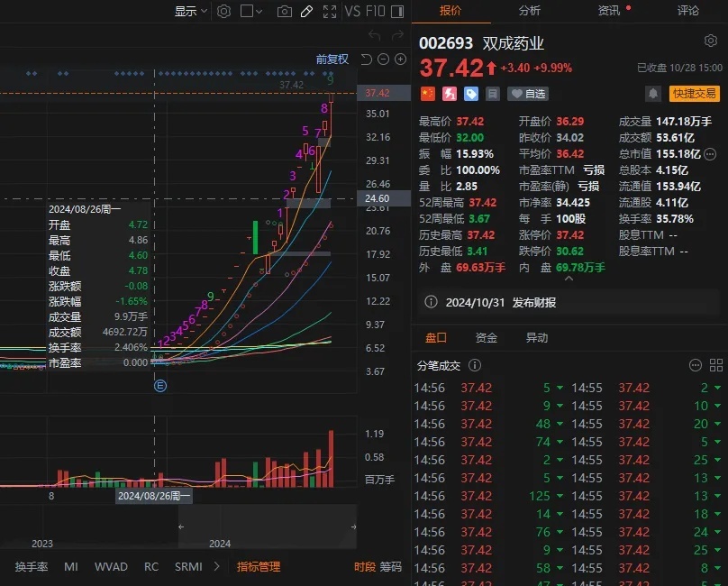
Task: Click the 快捷交易 quick trade button
Action: [694, 94]
